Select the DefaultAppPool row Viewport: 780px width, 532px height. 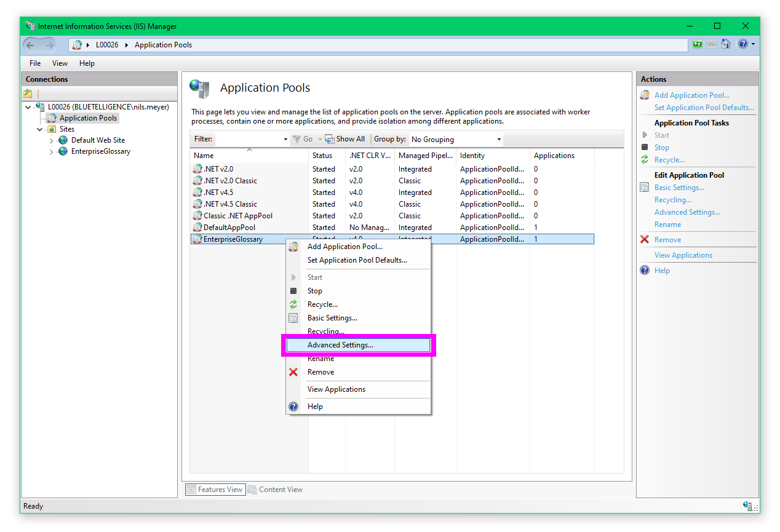click(x=229, y=228)
